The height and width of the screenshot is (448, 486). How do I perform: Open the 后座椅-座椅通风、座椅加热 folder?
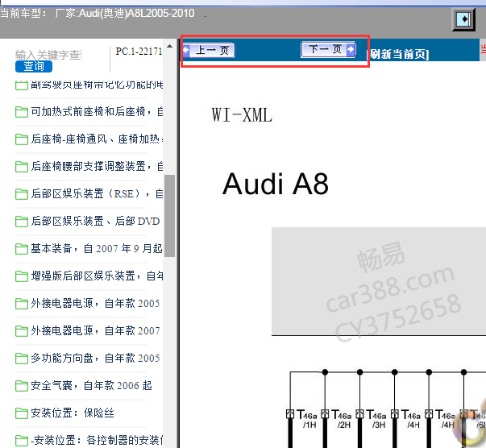[97, 139]
